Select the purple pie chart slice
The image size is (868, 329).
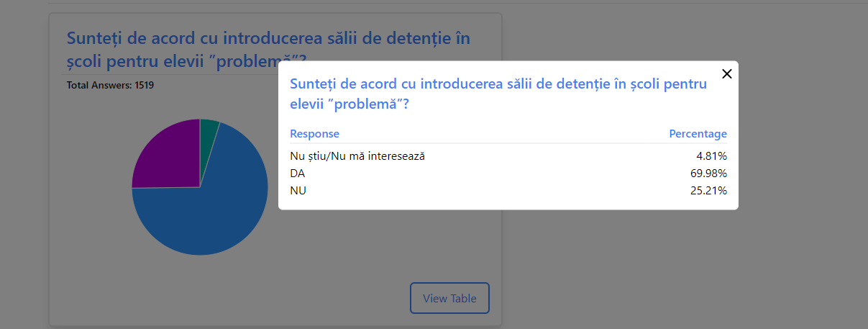[x=167, y=153]
